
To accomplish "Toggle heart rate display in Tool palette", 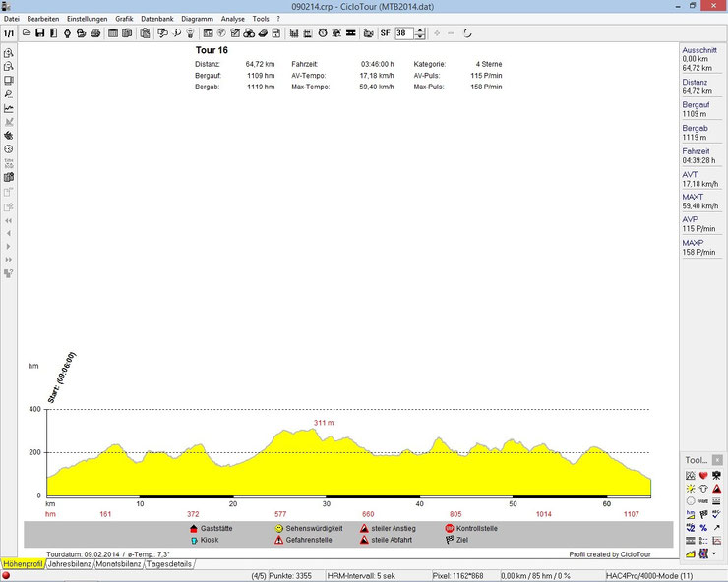I will coord(703,475).
